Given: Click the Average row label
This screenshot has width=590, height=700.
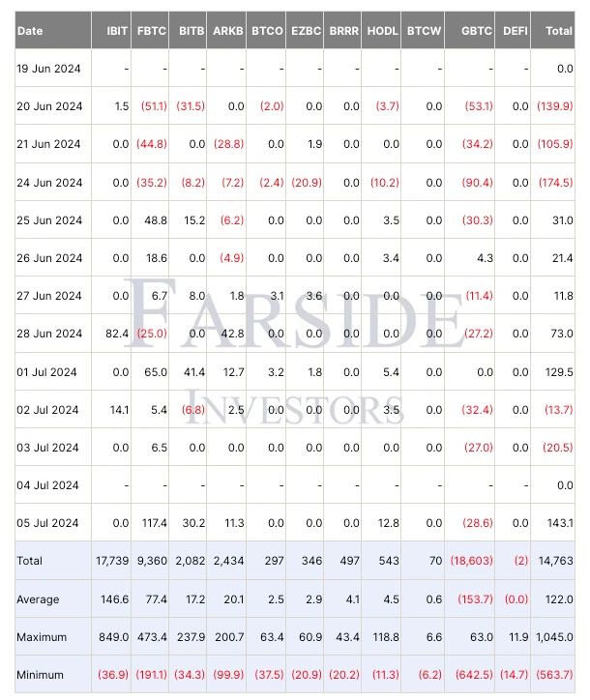Looking at the screenshot, I should pos(39,599).
